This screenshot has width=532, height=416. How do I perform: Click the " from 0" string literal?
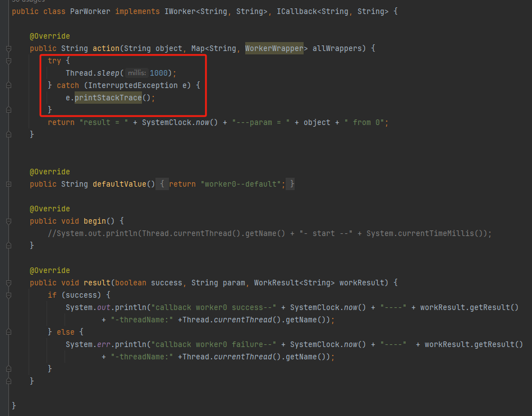click(364, 122)
